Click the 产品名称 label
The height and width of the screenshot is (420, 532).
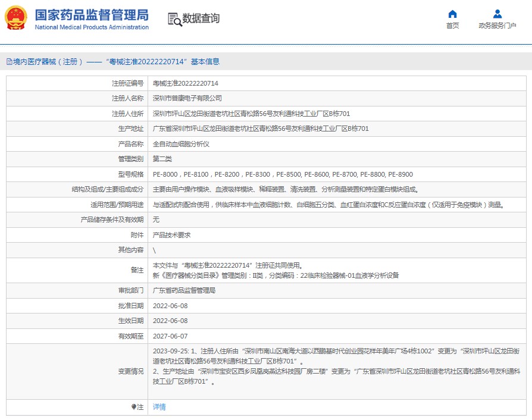pos(131,144)
